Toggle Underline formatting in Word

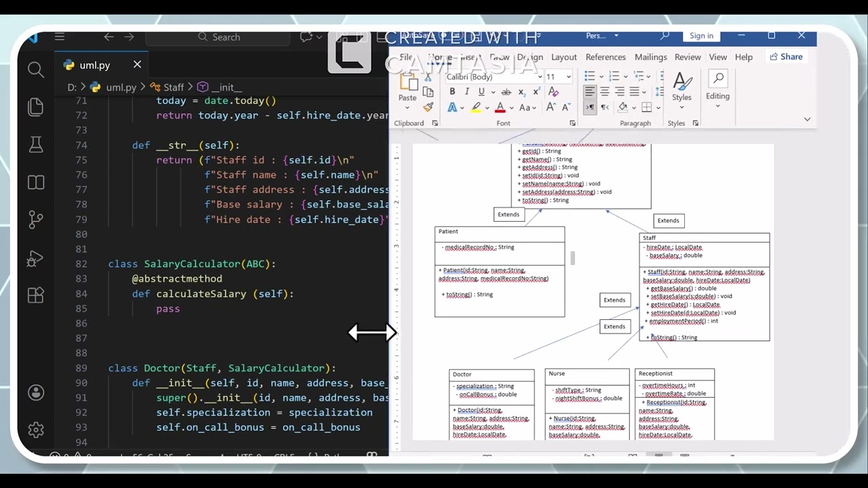coord(481,92)
